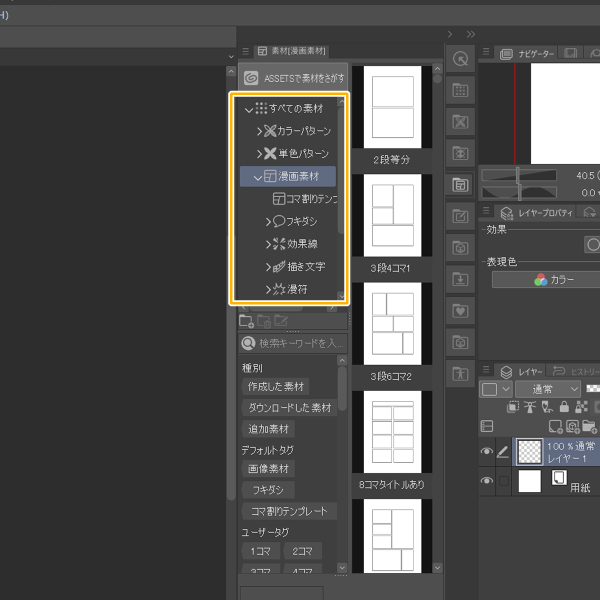
Task: Click the two-pane layer view icon
Action: click(x=487, y=426)
